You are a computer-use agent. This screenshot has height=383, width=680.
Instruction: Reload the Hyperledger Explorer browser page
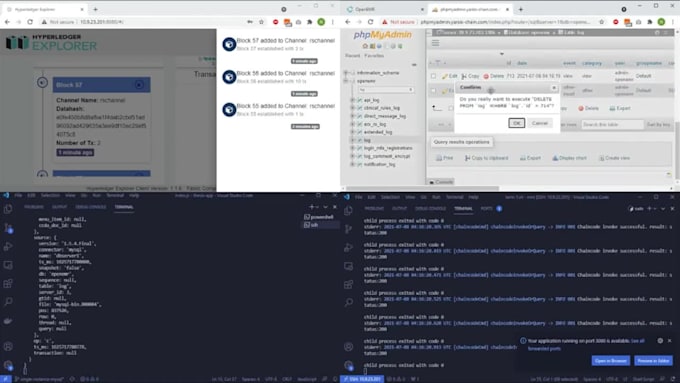[x=30, y=22]
